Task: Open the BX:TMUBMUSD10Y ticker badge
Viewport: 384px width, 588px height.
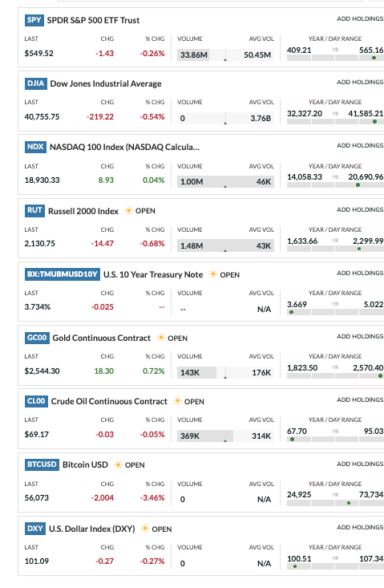Action: pyautogui.click(x=63, y=274)
